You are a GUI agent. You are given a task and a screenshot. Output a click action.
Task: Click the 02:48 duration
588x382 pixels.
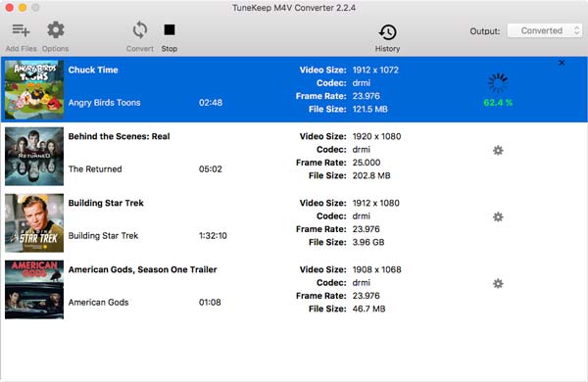click(211, 103)
